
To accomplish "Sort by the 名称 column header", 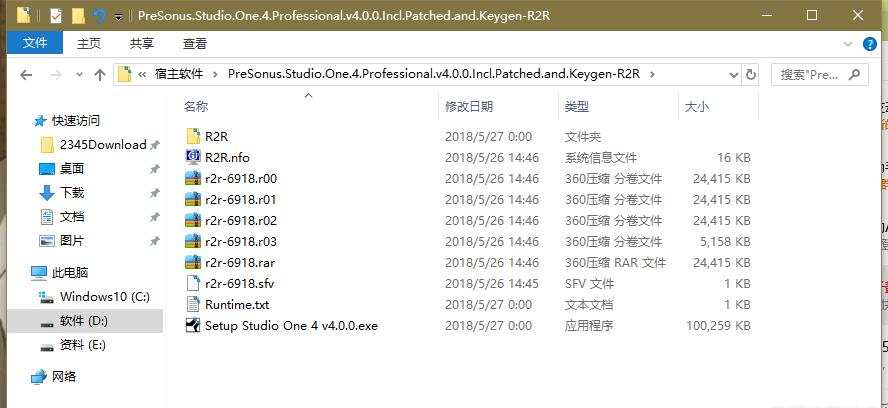I will (x=309, y=107).
